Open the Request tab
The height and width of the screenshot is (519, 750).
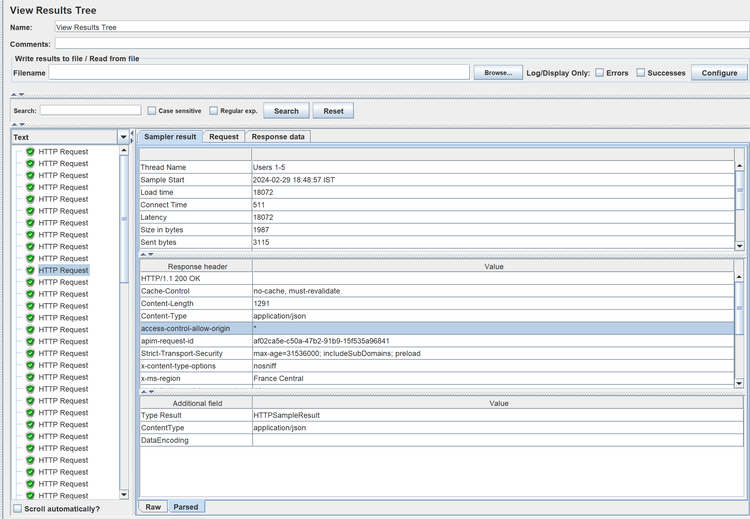[223, 136]
